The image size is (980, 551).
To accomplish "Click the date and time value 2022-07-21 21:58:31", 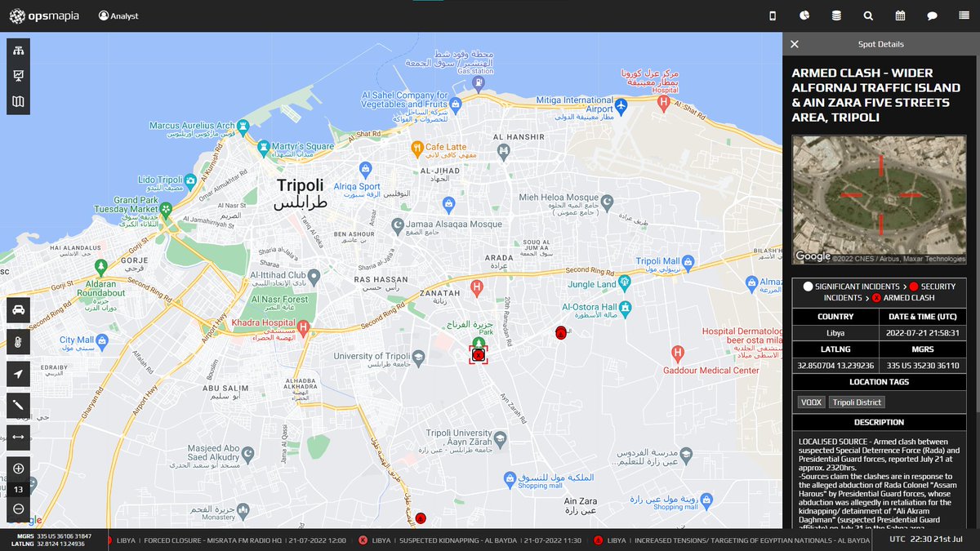I will 923,333.
